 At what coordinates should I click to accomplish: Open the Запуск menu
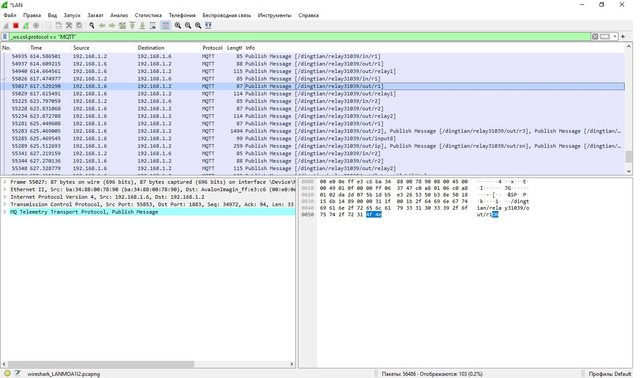click(x=72, y=15)
